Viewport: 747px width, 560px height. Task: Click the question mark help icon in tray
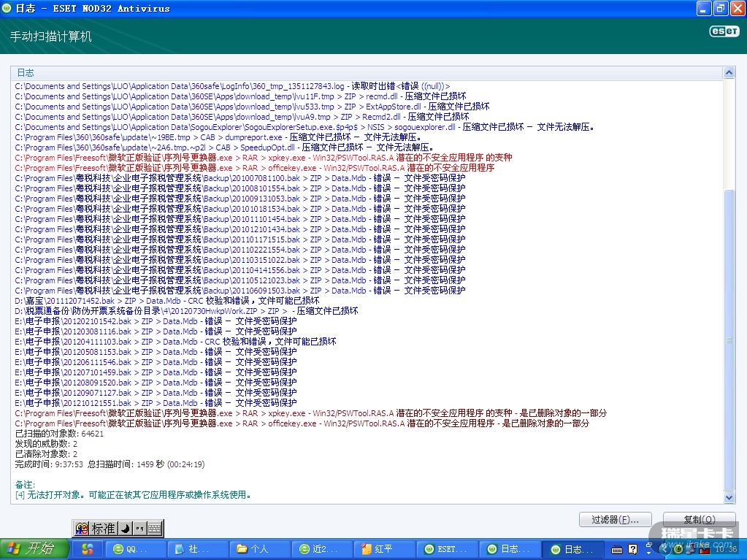click(x=632, y=549)
